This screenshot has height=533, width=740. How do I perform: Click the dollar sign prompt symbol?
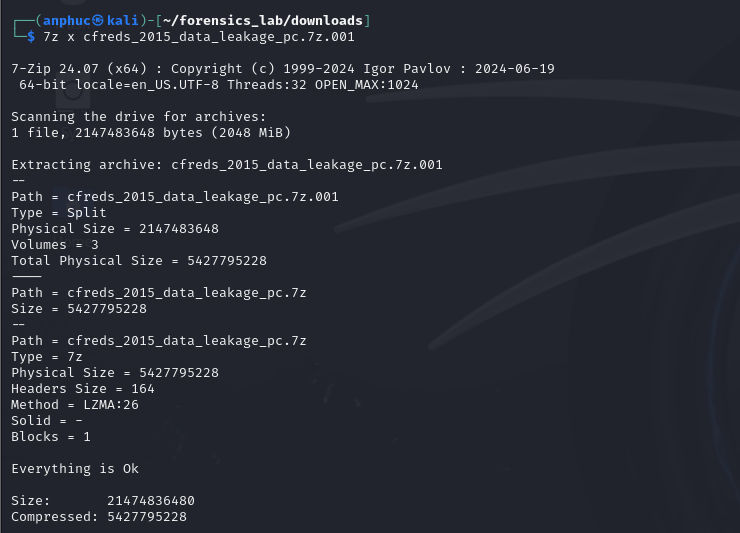pos(31,37)
